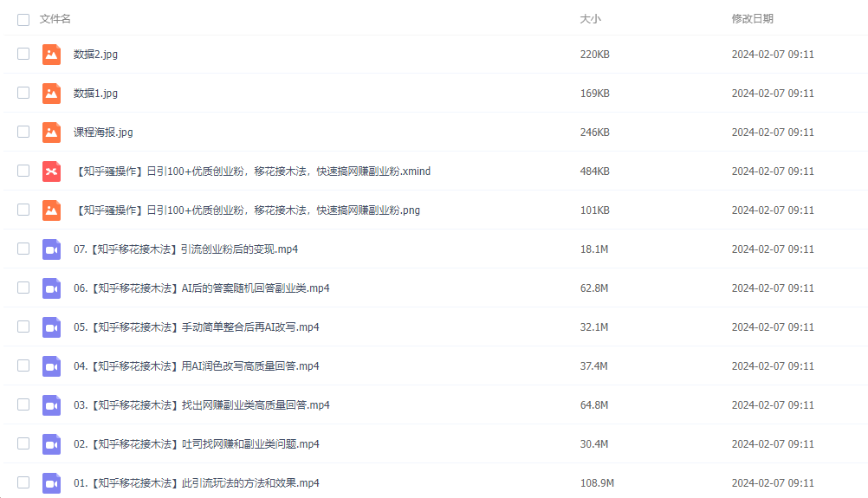Toggle the select-all checkbox in header
The image size is (868, 498).
pos(23,19)
